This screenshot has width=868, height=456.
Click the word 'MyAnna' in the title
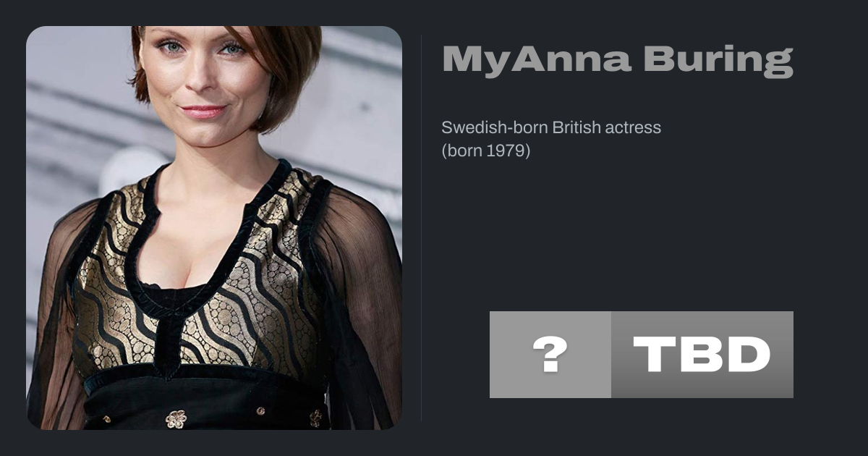click(x=535, y=59)
